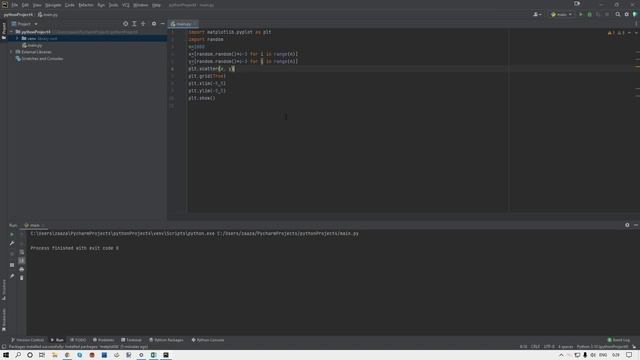640x360 pixels.
Task: Click the Collapse All icon in Project panel
Action: tap(143, 24)
